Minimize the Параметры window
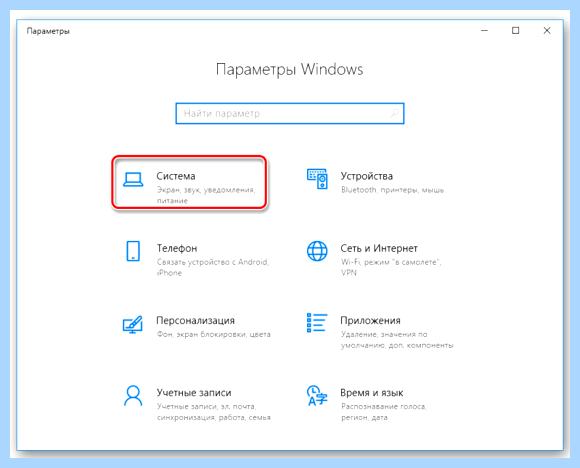 click(x=485, y=30)
